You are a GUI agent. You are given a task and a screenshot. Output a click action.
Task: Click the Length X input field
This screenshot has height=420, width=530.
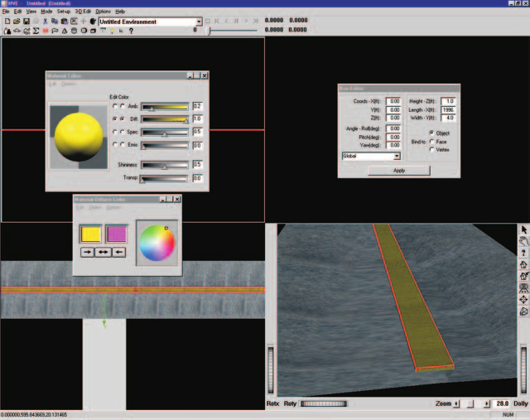449,110
